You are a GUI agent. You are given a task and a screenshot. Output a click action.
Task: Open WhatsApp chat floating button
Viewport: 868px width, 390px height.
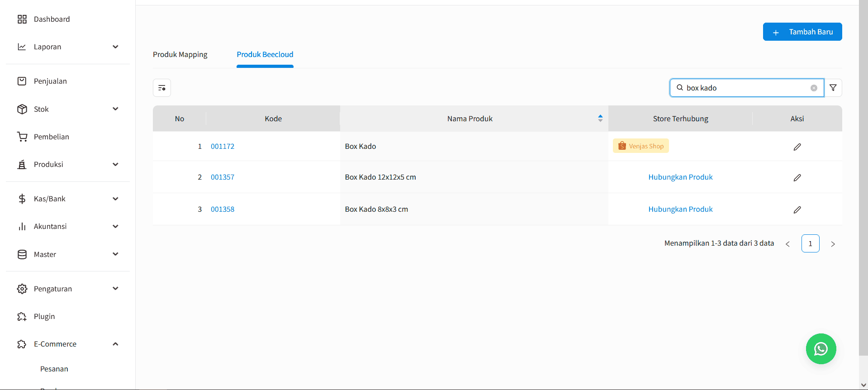pyautogui.click(x=821, y=349)
